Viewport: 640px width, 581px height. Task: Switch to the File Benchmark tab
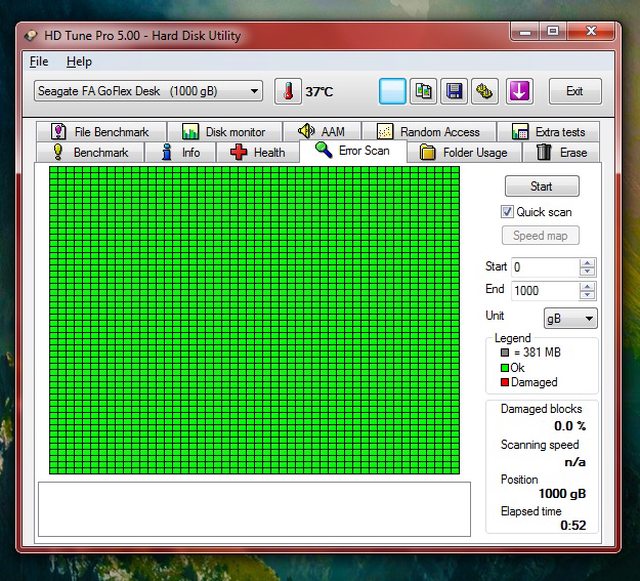[x=101, y=131]
